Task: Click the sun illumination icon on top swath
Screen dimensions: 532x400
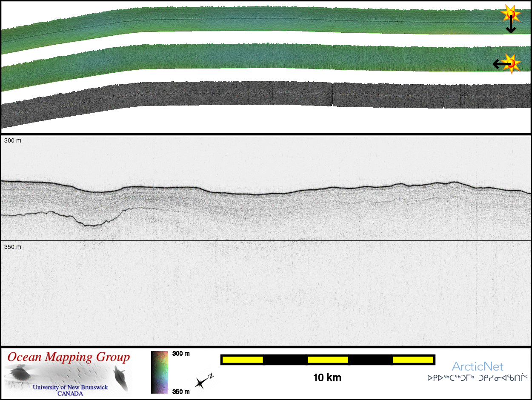Action: click(510, 14)
